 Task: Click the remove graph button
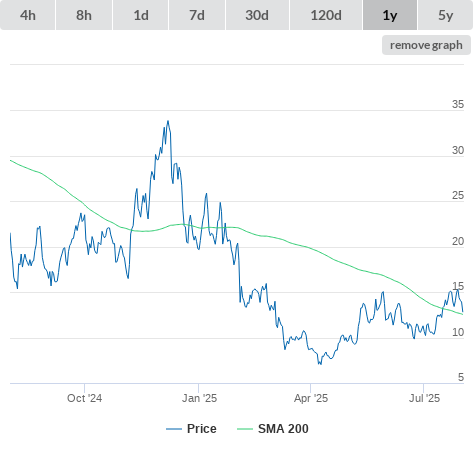coord(426,45)
